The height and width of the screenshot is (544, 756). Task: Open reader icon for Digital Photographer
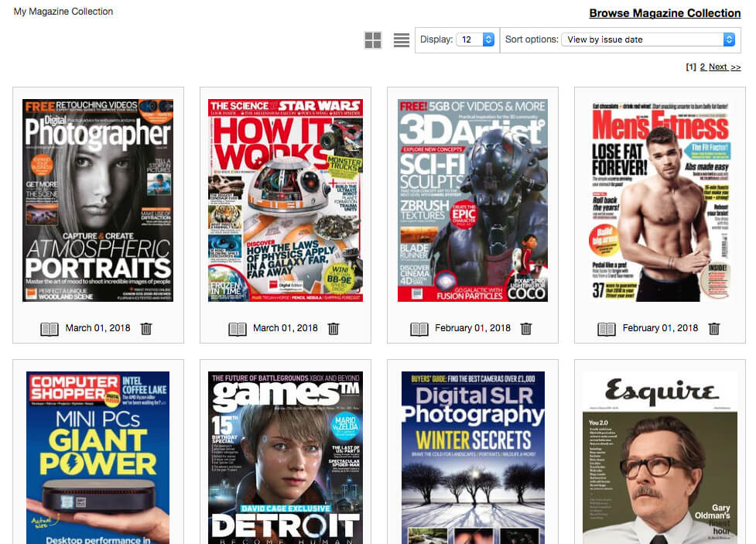(x=50, y=330)
